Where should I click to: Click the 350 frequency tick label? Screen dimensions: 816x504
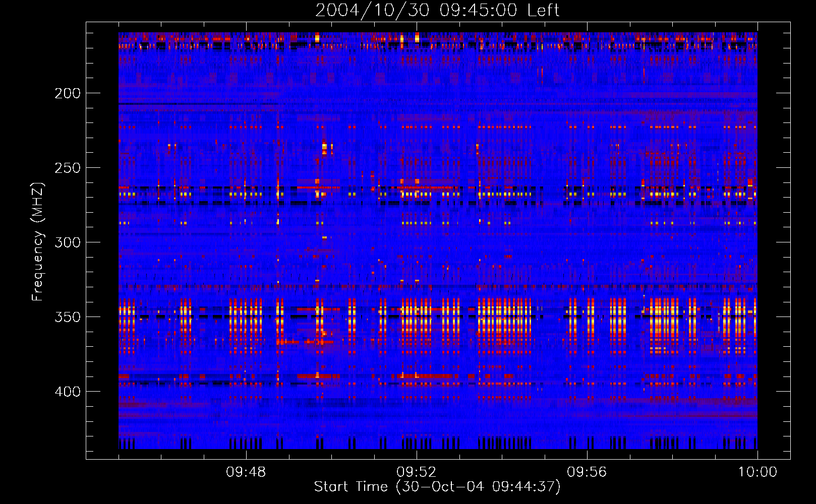[x=68, y=317]
